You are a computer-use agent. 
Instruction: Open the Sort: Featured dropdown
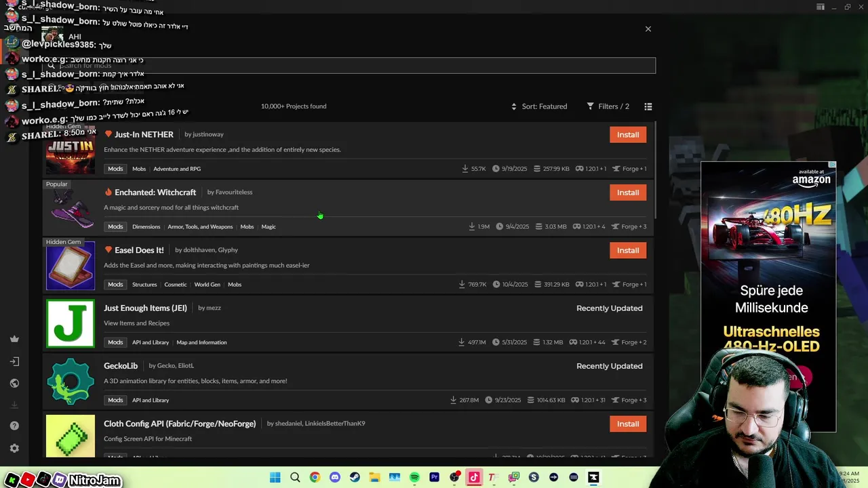539,106
